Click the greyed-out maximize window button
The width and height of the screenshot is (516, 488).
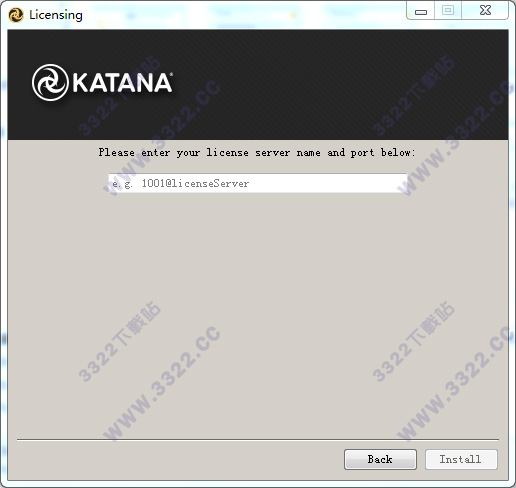coord(448,11)
